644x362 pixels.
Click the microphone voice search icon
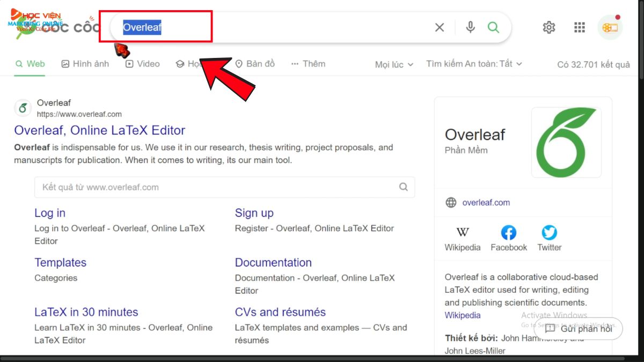[x=470, y=27]
